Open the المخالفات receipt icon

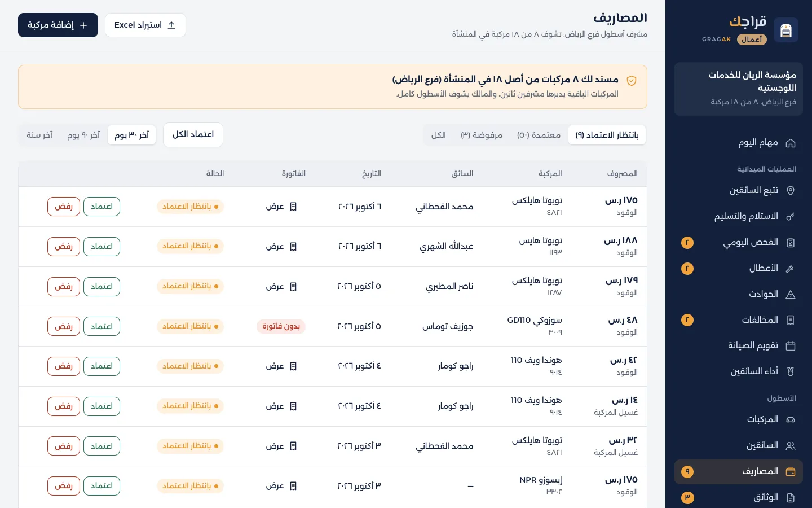[791, 321]
